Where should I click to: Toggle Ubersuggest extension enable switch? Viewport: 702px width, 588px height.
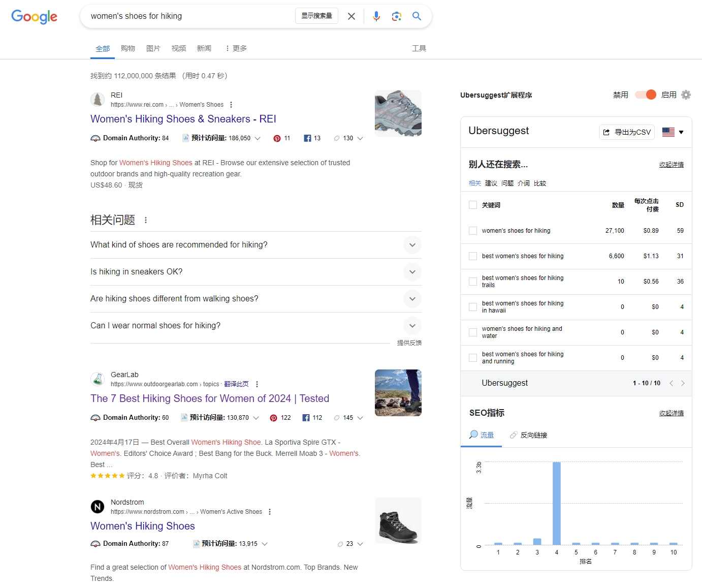pos(646,95)
